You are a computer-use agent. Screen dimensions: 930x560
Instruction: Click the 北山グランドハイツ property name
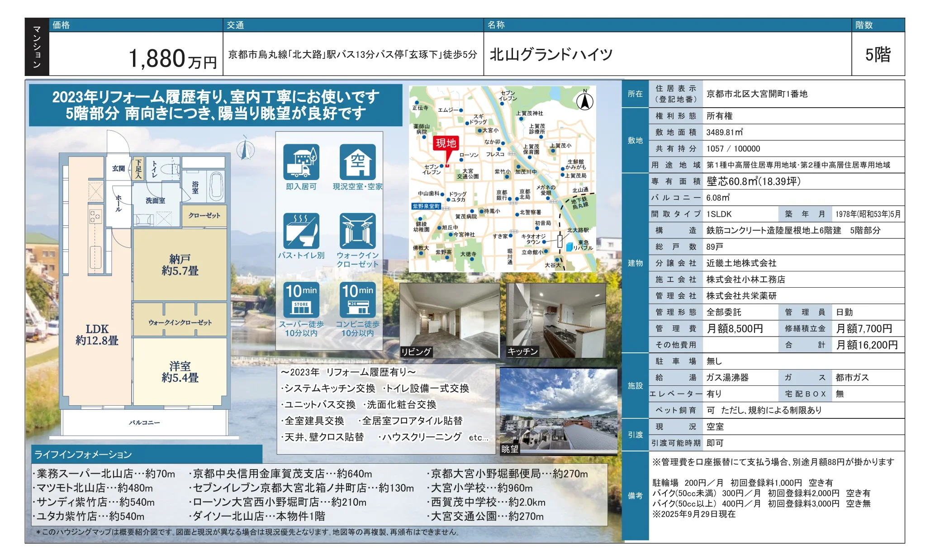551,54
